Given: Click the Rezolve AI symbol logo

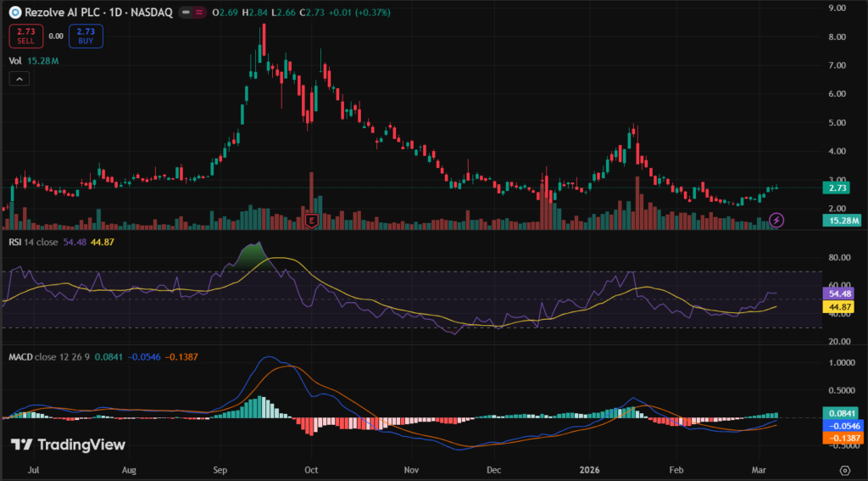Looking at the screenshot, I should pos(14,13).
